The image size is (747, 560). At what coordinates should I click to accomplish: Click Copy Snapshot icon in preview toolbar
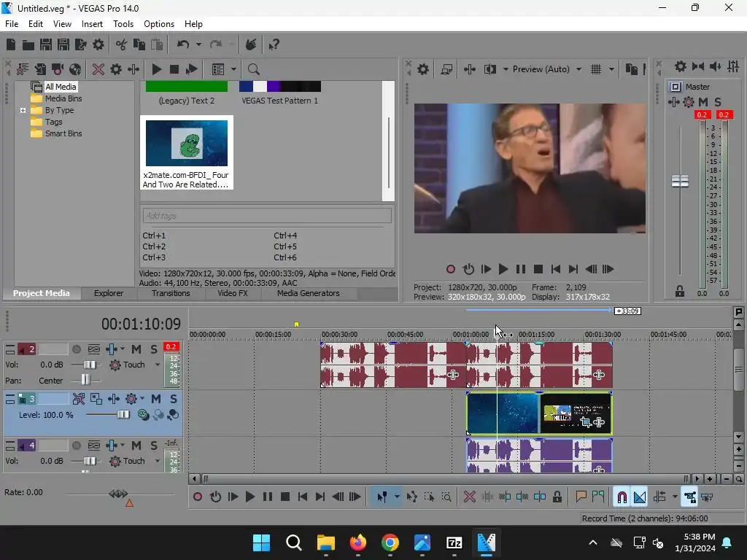tap(631, 69)
